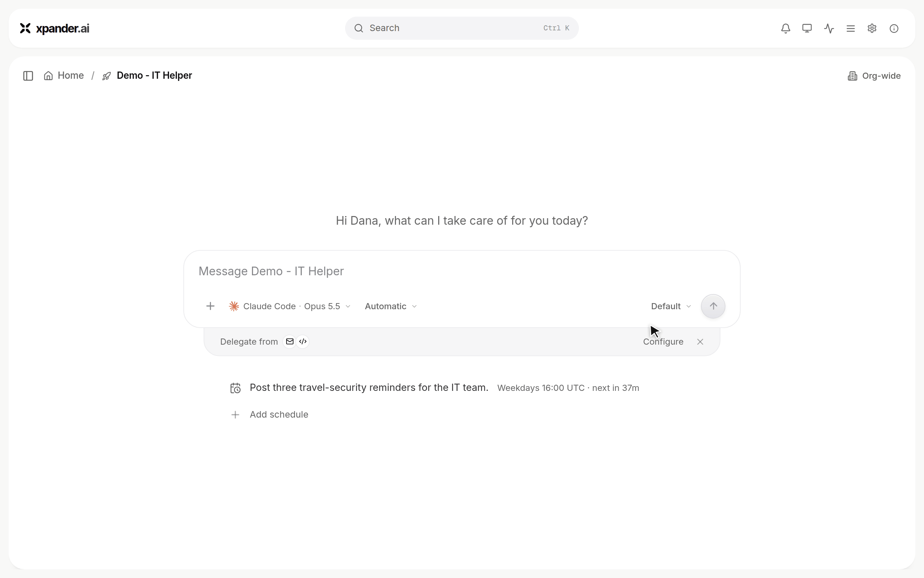
Task: Open the notifications bell
Action: point(785,28)
